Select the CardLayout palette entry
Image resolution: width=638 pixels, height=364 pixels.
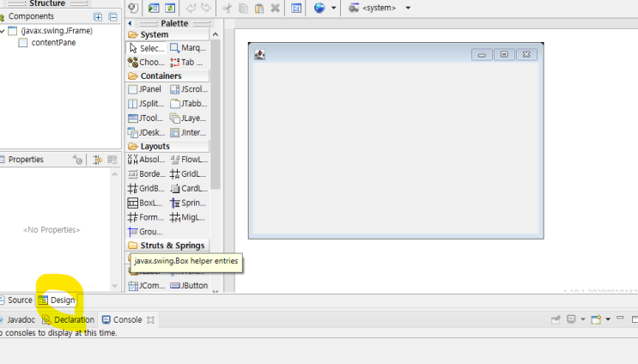click(189, 189)
